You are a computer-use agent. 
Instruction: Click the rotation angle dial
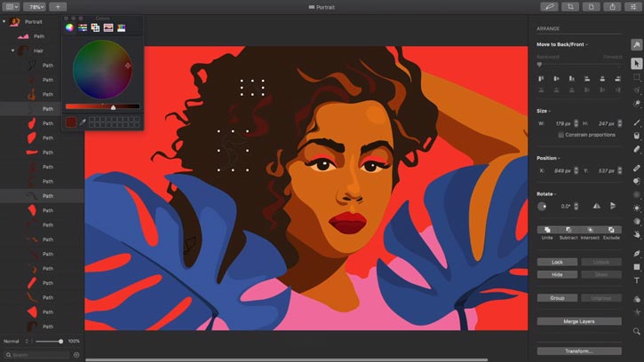coord(542,207)
